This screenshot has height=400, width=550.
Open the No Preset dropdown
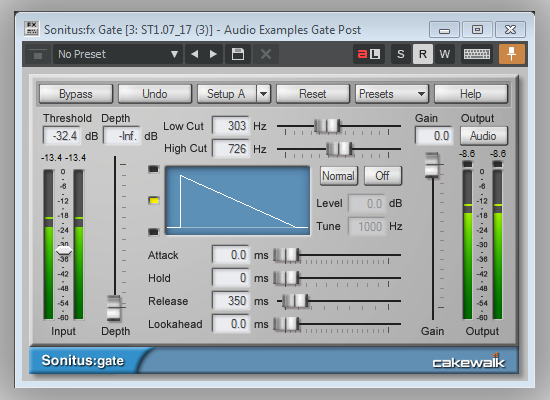[117, 54]
